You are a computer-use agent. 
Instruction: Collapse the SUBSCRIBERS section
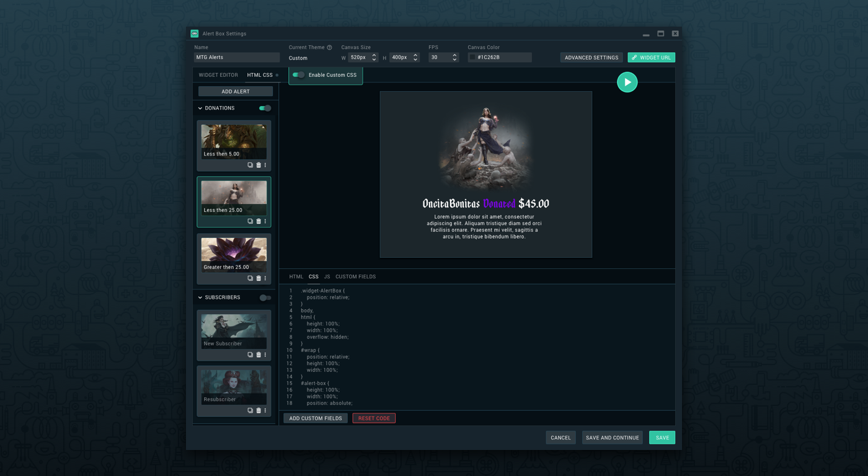pyautogui.click(x=200, y=297)
